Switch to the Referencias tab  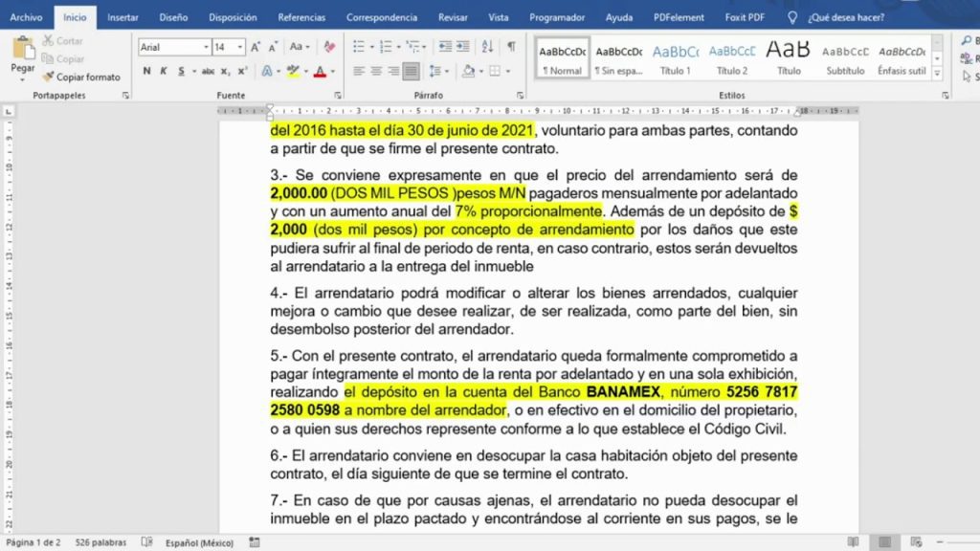point(301,17)
